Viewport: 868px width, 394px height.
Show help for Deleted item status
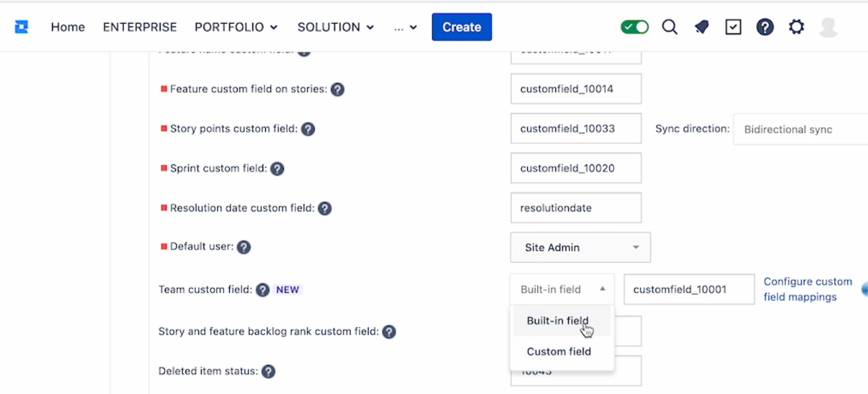[x=268, y=372]
